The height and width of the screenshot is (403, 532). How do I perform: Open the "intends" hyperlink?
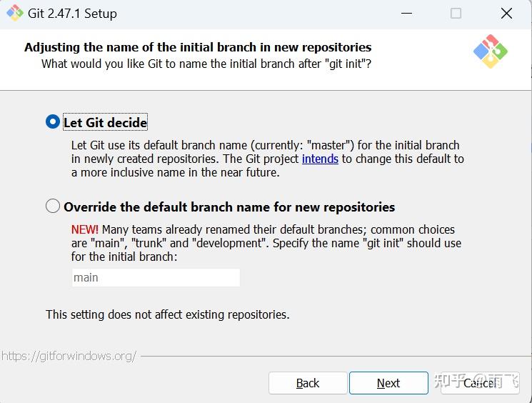(x=320, y=159)
